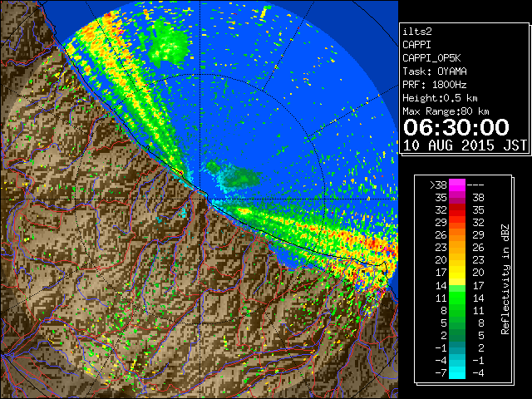The image size is (532, 399).
Task: Click the red 32–35 dBZ legend swatch
Action: 457,210
